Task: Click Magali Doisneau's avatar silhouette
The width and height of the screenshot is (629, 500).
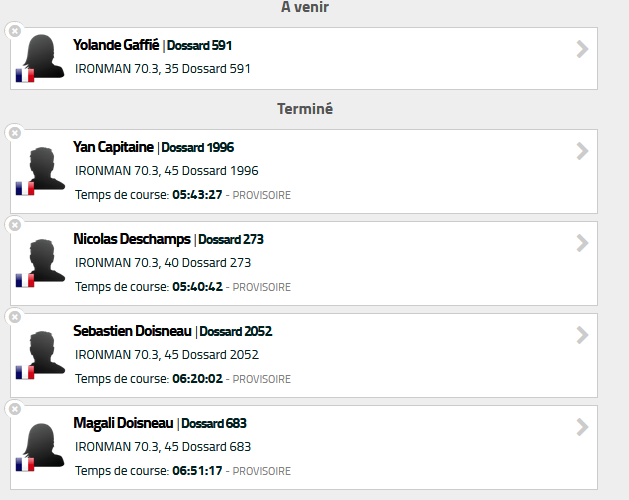Action: [x=43, y=445]
